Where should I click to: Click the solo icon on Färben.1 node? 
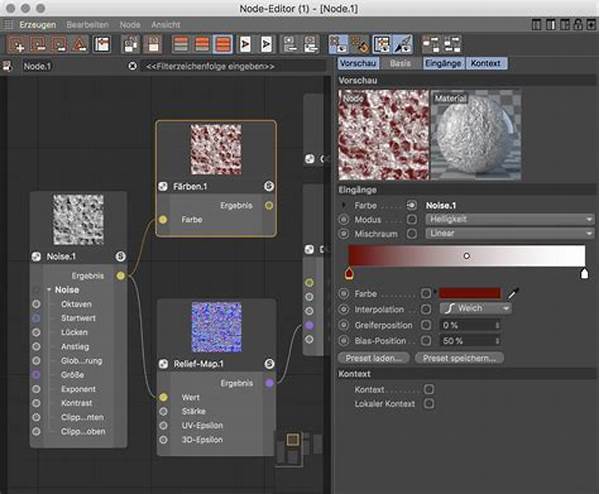coord(268,187)
